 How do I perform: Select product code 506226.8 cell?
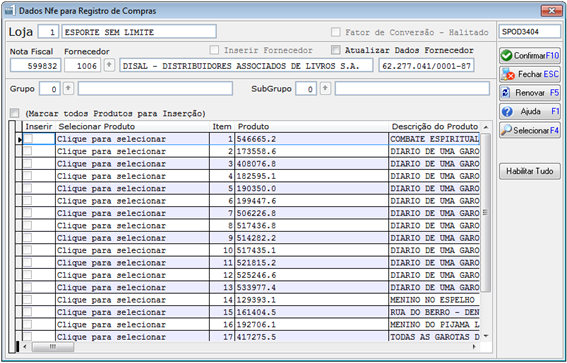(x=312, y=213)
